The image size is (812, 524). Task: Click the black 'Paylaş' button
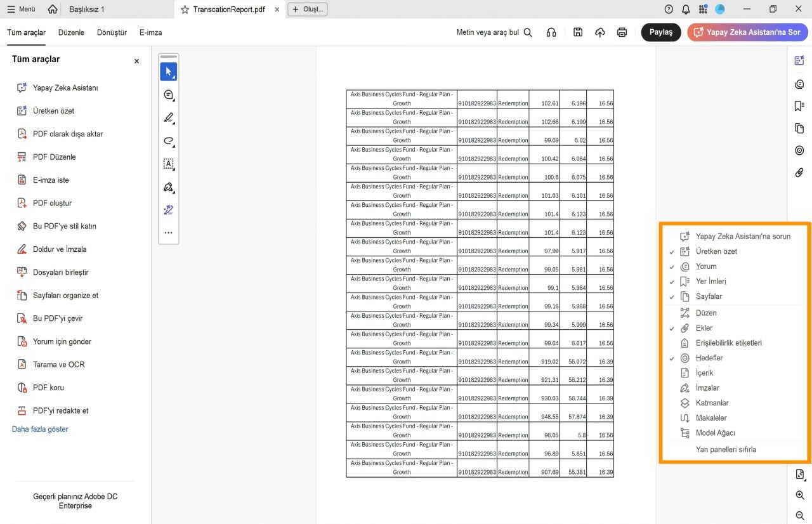point(661,32)
